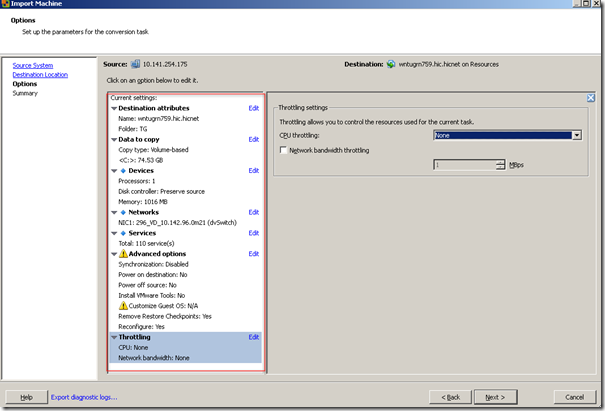Collapse the Networks section
The width and height of the screenshot is (605, 411).
click(114, 212)
